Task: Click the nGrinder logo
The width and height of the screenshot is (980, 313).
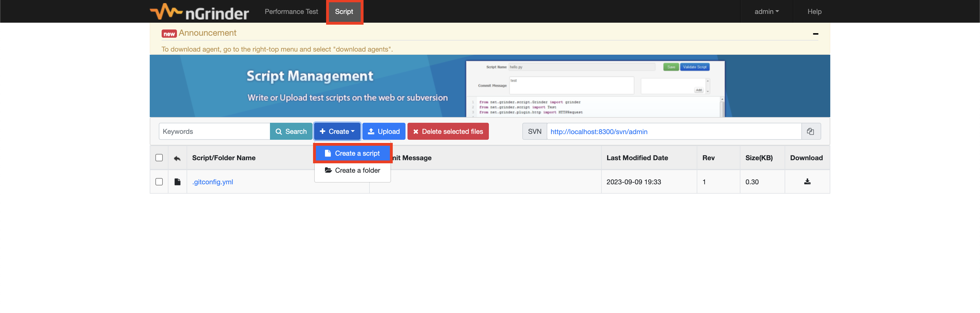Action: pos(199,12)
